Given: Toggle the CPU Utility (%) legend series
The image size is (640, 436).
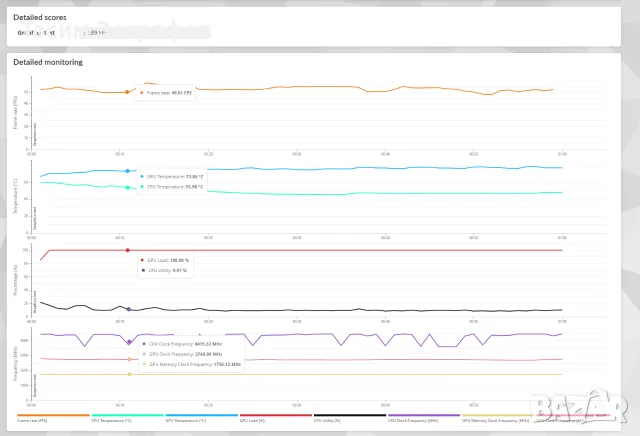Looking at the screenshot, I should pyautogui.click(x=350, y=418).
